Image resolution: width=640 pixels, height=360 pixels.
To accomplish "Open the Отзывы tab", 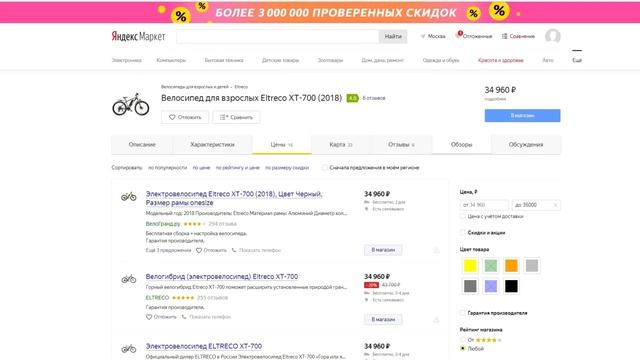I will tap(401, 144).
